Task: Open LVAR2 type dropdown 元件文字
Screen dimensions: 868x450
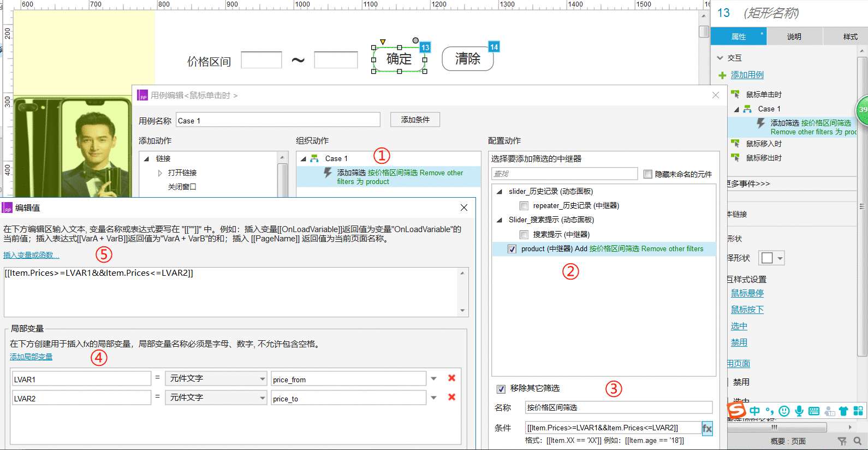Action: [216, 398]
